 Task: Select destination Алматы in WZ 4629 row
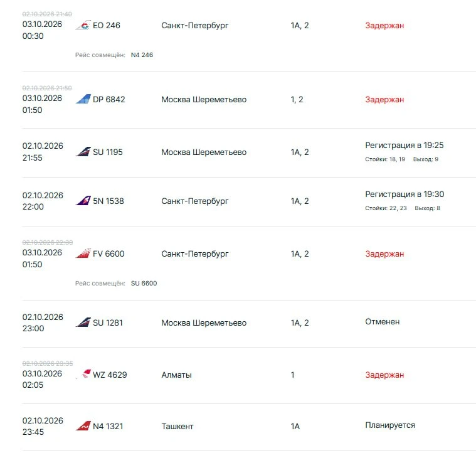(x=176, y=375)
